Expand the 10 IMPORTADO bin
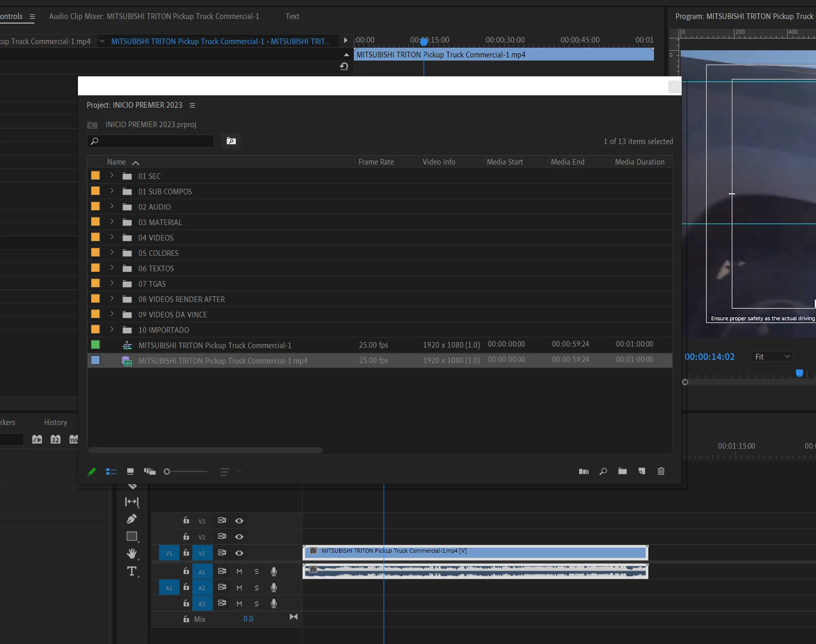Image resolution: width=816 pixels, height=644 pixels. coord(112,329)
